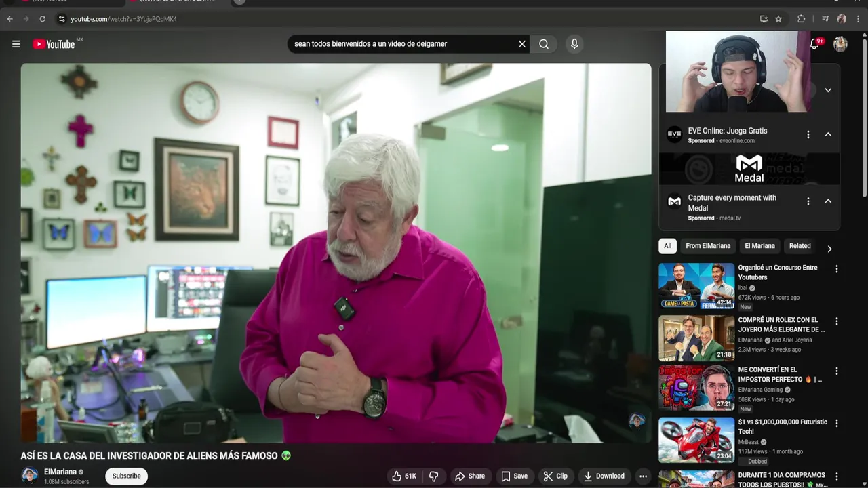868x488 pixels.
Task: Open ElMariana channel name link
Action: 60,472
